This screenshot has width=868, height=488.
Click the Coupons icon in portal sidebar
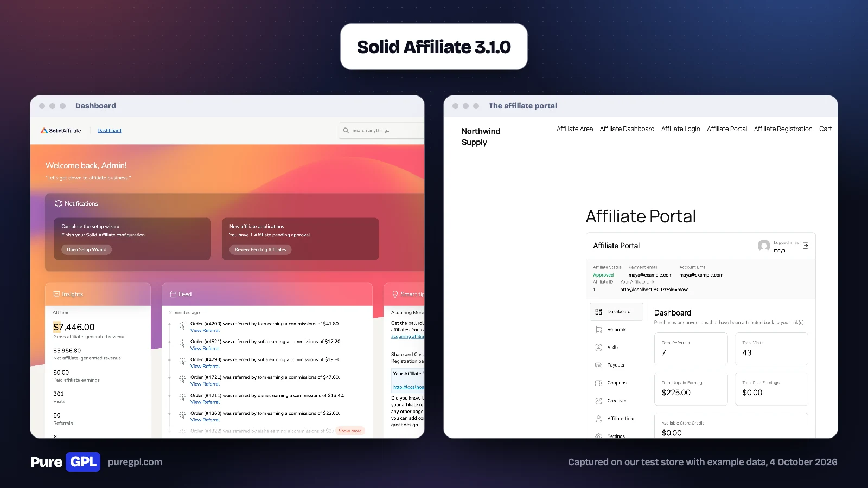(x=598, y=383)
